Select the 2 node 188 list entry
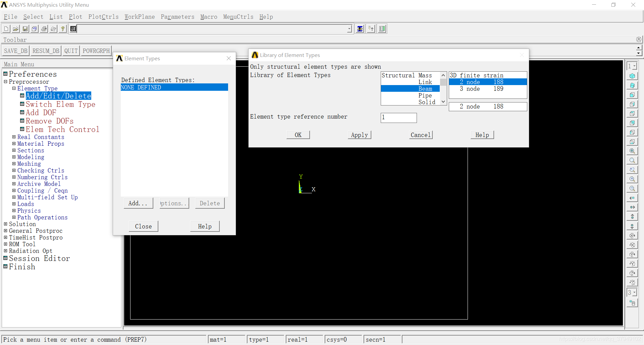The image size is (644, 345). (x=488, y=82)
